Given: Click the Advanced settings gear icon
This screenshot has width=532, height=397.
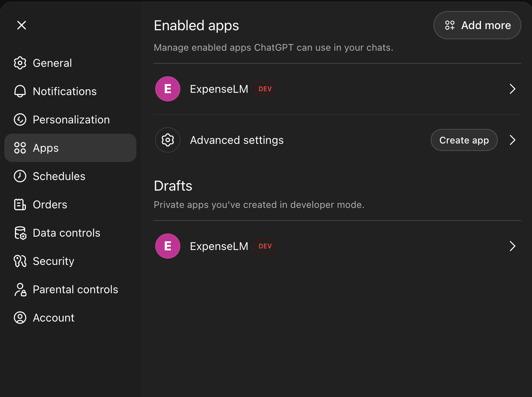Looking at the screenshot, I should (x=168, y=140).
